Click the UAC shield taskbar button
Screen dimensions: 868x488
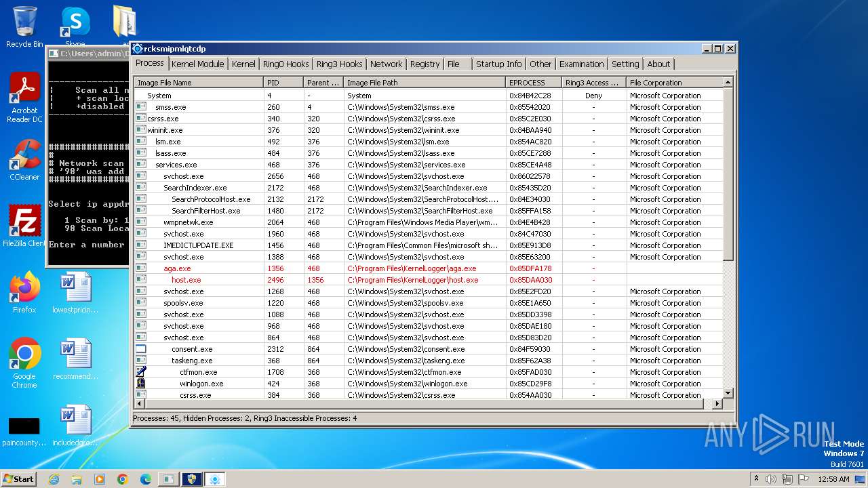point(191,479)
